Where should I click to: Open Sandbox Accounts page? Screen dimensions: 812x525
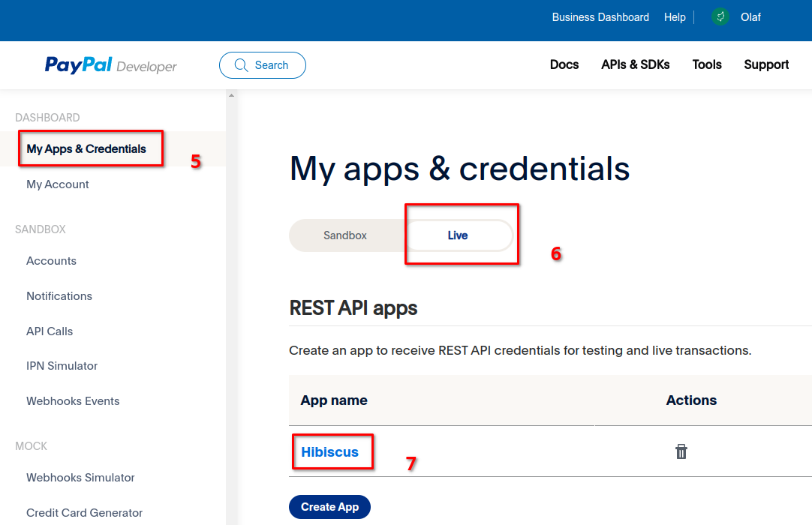click(x=51, y=261)
